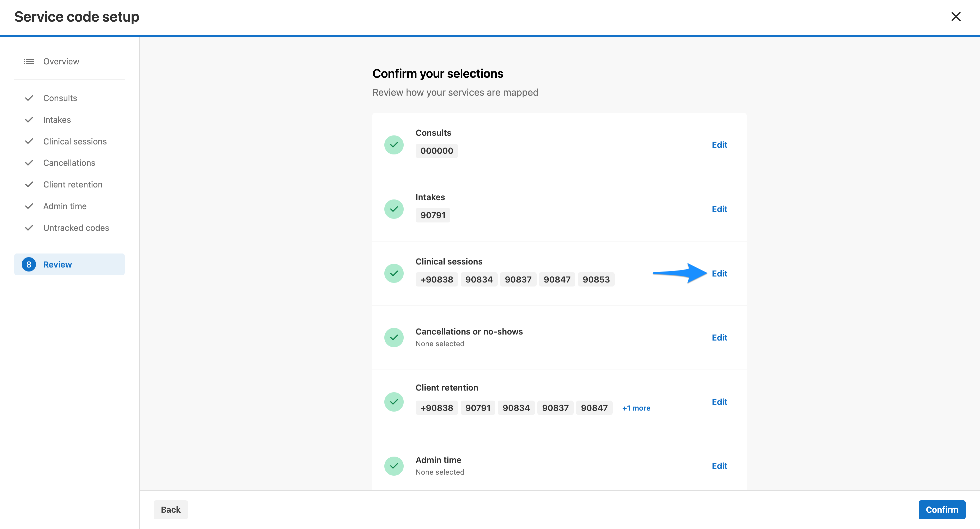Click green check circle for Intakes row
980x529 pixels.
coord(394,209)
